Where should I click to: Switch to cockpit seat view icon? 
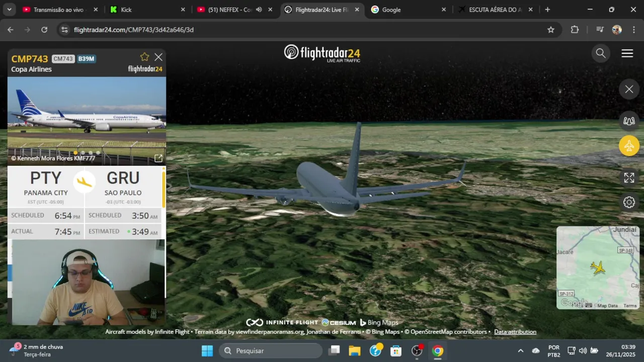point(629,121)
